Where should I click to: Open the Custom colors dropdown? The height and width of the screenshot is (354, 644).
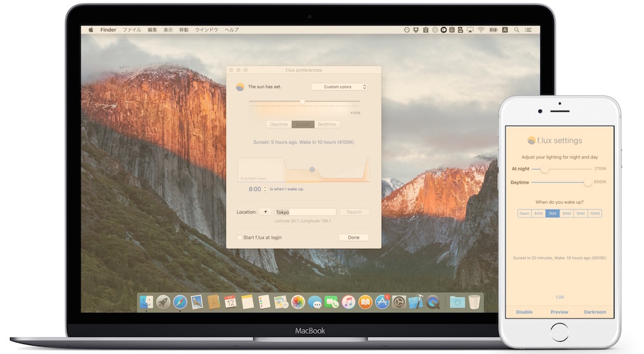339,87
